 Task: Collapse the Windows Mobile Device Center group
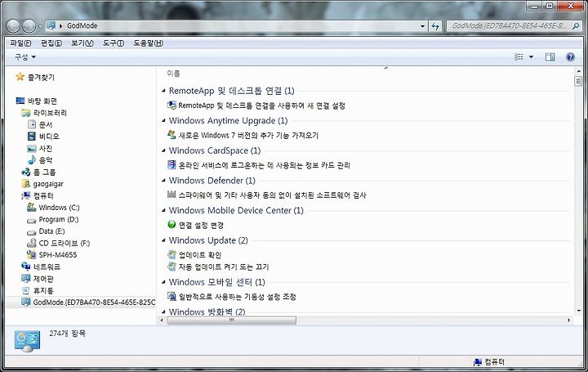click(163, 210)
